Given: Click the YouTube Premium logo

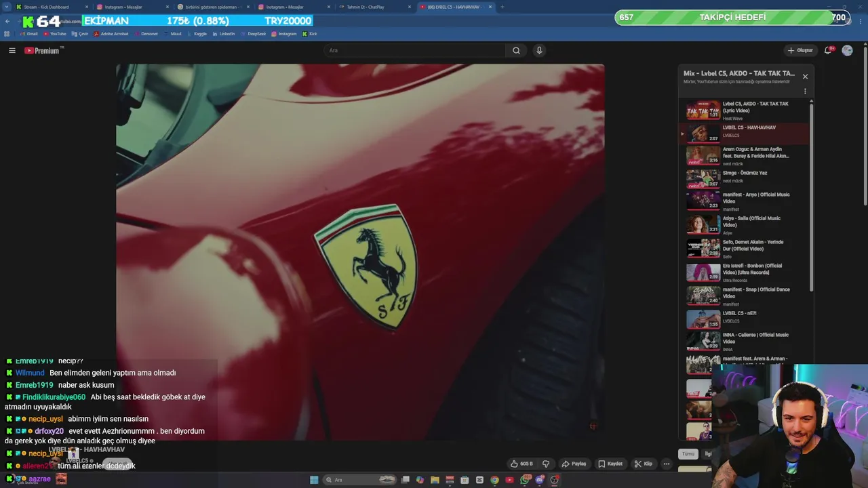Looking at the screenshot, I should click(42, 50).
